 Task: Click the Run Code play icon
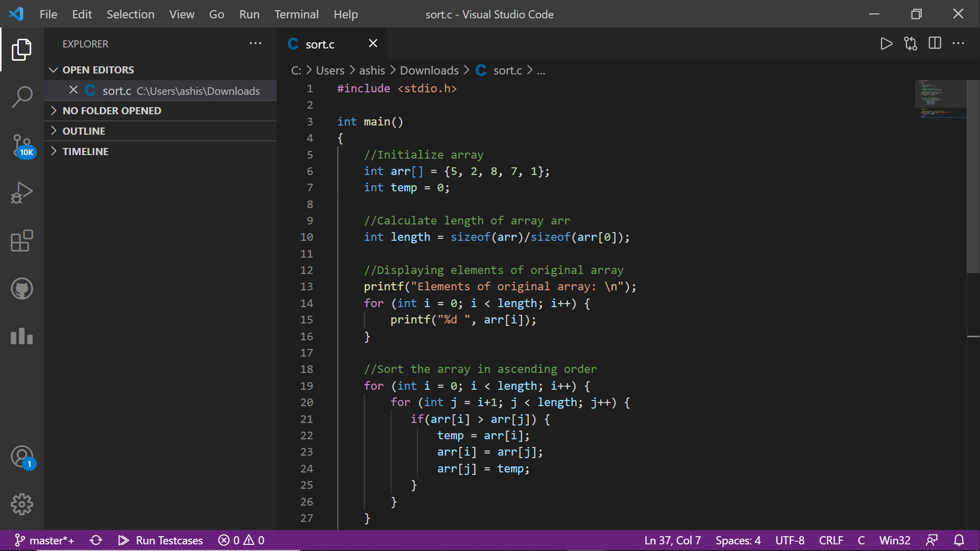tap(886, 44)
